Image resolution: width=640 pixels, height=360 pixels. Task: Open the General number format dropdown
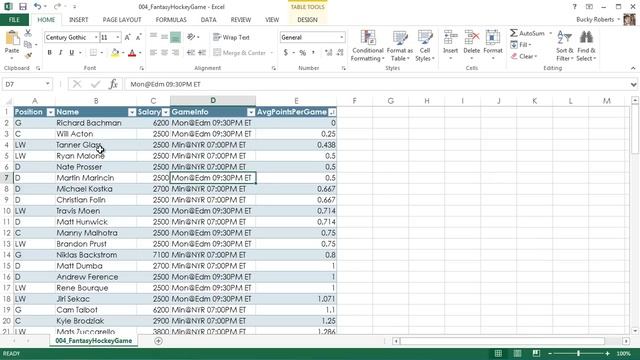point(342,37)
